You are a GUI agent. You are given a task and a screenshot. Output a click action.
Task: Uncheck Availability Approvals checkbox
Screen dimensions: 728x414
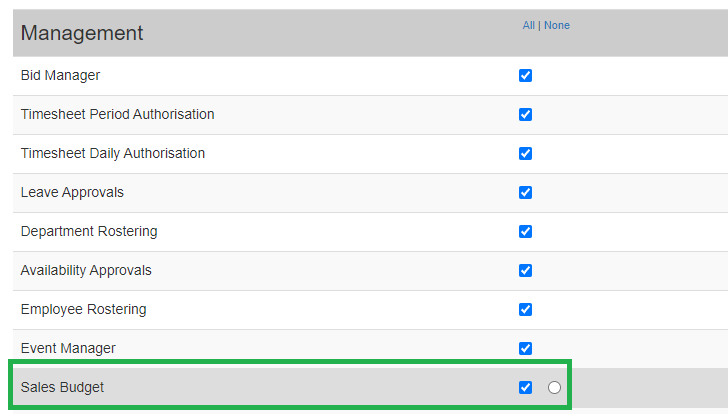(x=525, y=270)
